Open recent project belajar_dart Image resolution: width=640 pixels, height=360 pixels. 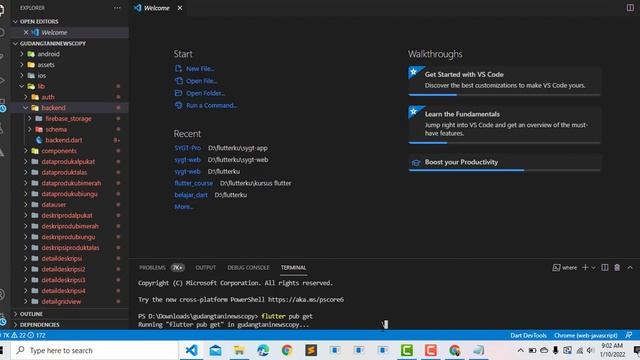point(191,195)
